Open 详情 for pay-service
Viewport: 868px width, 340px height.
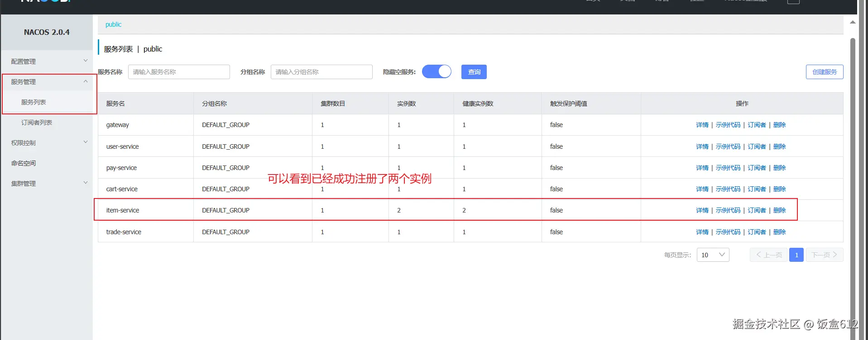[702, 168]
